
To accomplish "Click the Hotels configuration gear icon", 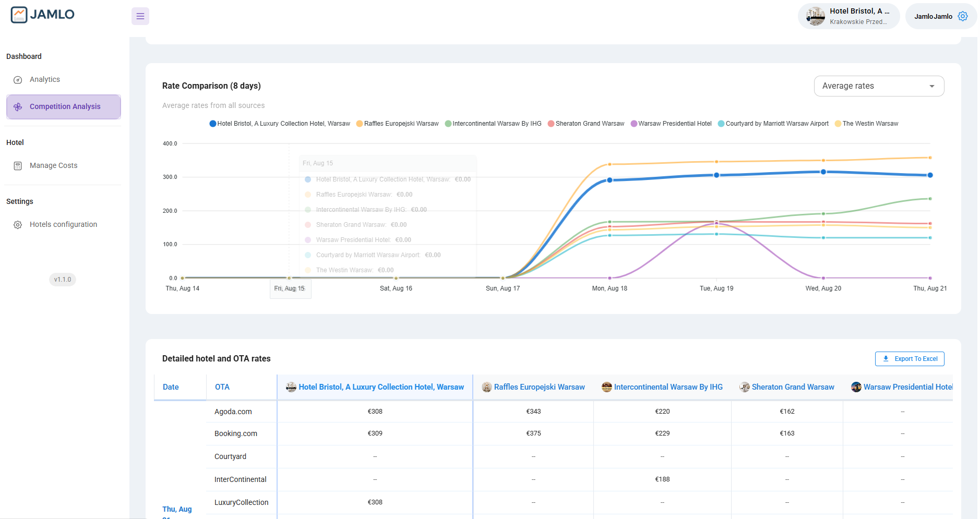I will coord(18,225).
